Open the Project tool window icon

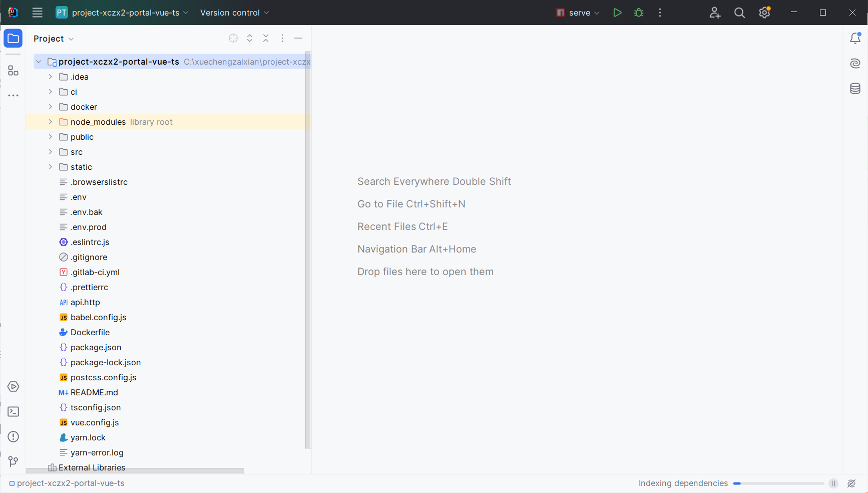point(13,39)
